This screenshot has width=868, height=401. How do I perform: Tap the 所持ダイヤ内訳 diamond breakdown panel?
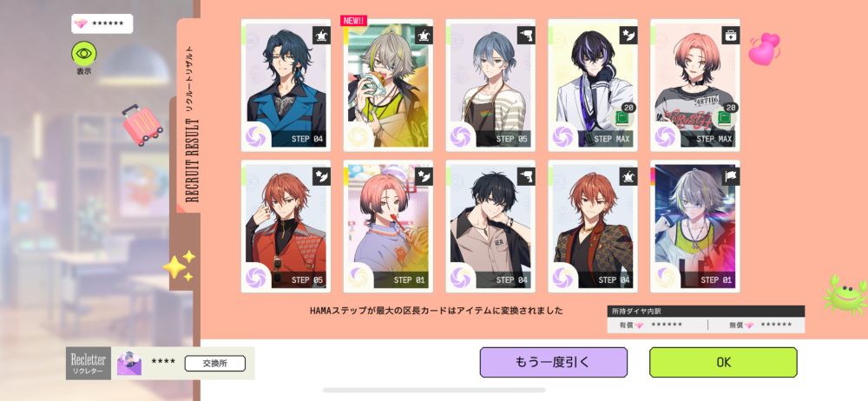(706, 319)
